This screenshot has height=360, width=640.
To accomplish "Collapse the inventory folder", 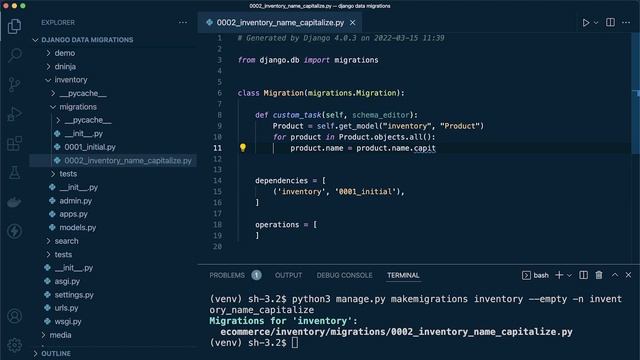I will click(x=71, y=80).
